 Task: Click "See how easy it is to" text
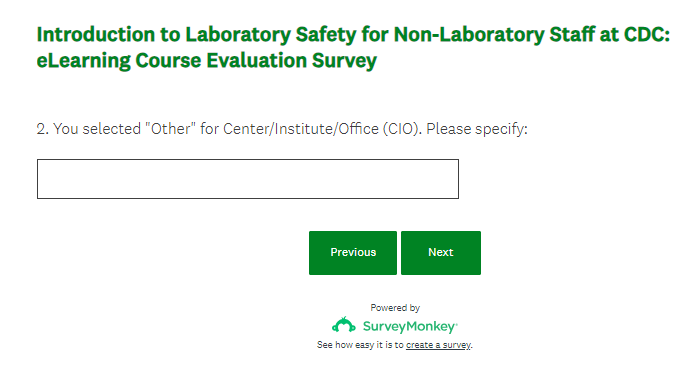click(360, 345)
